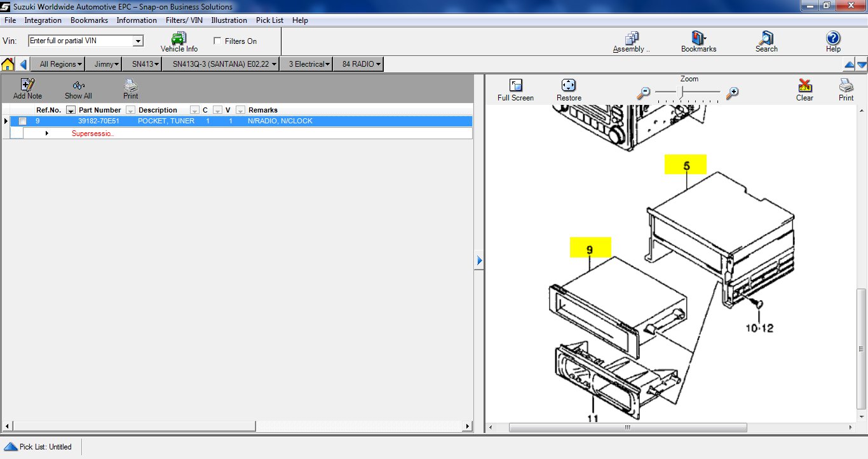Go to the next illustration with the down arrow
Screen dimensions: 868x459
(x=862, y=65)
